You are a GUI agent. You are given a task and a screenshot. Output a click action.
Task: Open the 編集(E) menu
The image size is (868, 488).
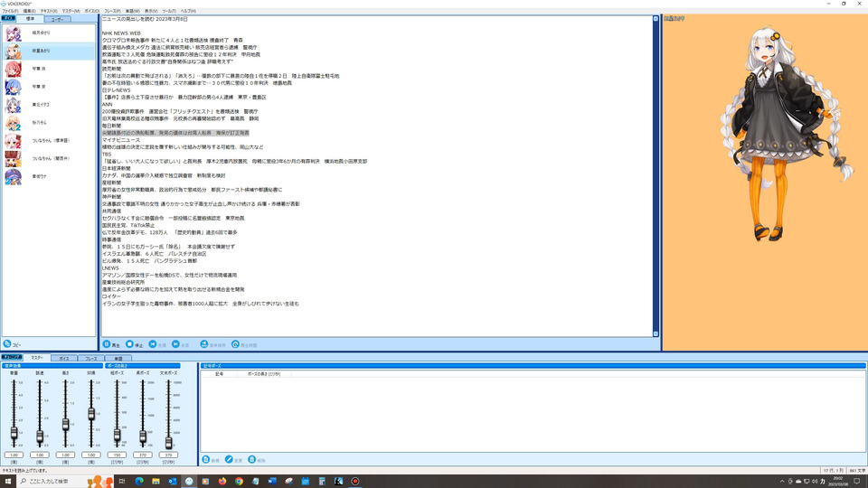pos(29,11)
